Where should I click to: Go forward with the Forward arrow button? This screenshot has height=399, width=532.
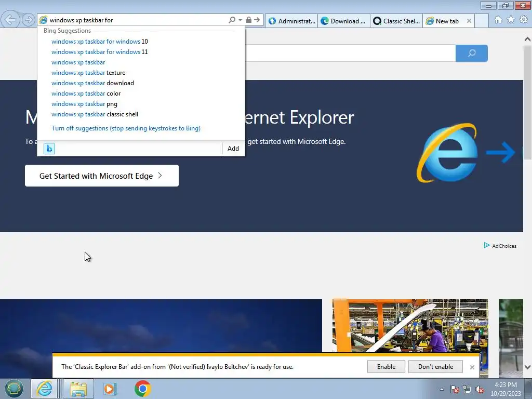29,20
